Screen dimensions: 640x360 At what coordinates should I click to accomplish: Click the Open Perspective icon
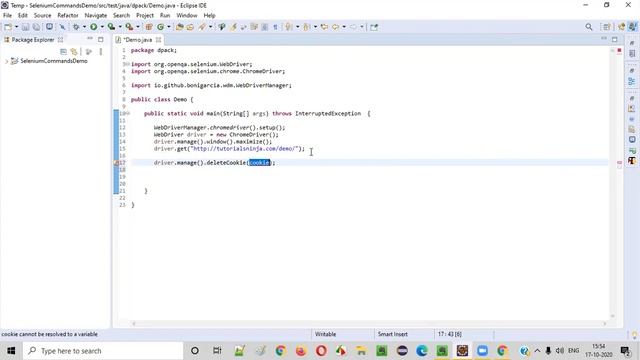coord(607,27)
